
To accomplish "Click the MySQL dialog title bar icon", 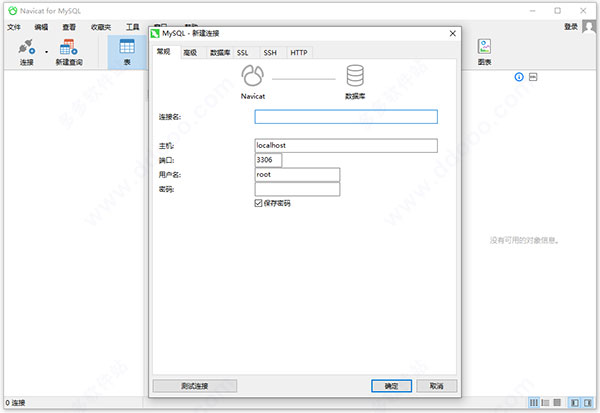I will (x=155, y=34).
